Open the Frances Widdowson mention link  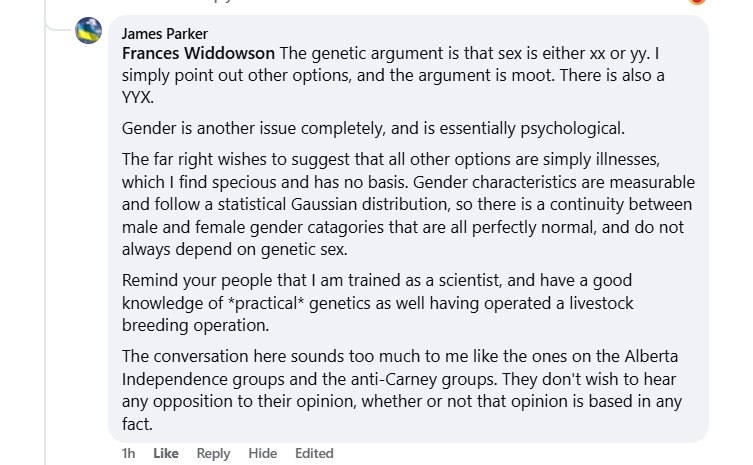(198, 52)
